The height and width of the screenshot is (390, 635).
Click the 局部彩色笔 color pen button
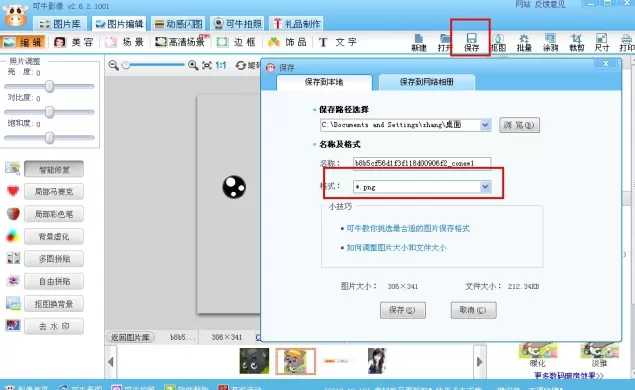[x=54, y=214]
